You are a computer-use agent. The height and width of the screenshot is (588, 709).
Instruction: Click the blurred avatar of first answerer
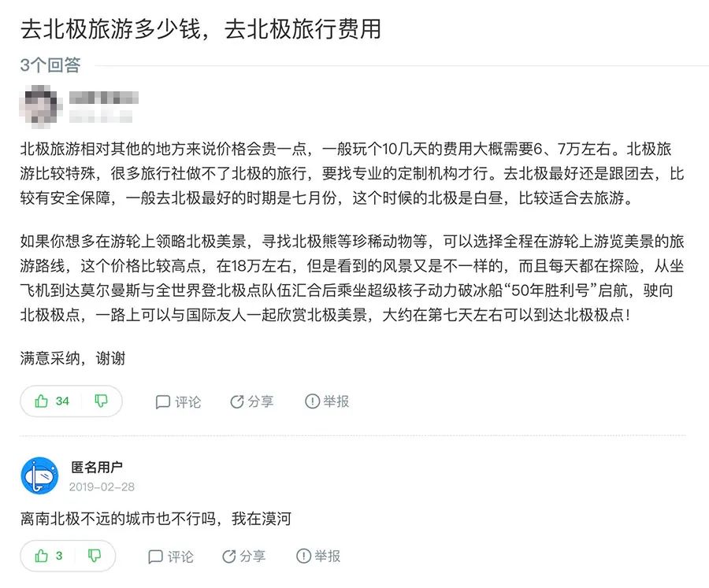(x=41, y=105)
